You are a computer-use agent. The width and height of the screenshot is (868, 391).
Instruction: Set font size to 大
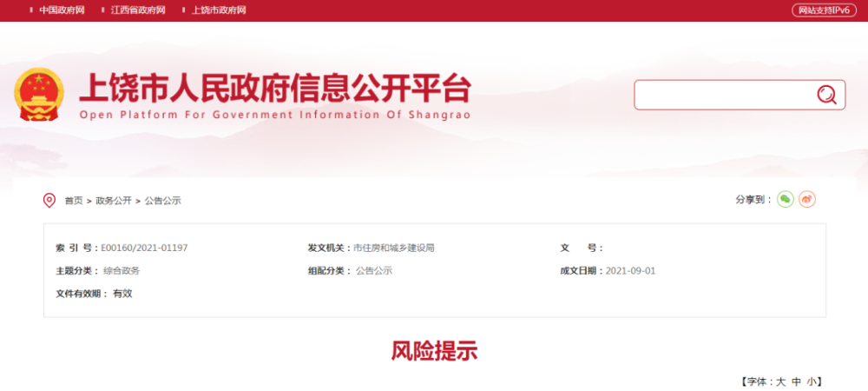pos(780,381)
